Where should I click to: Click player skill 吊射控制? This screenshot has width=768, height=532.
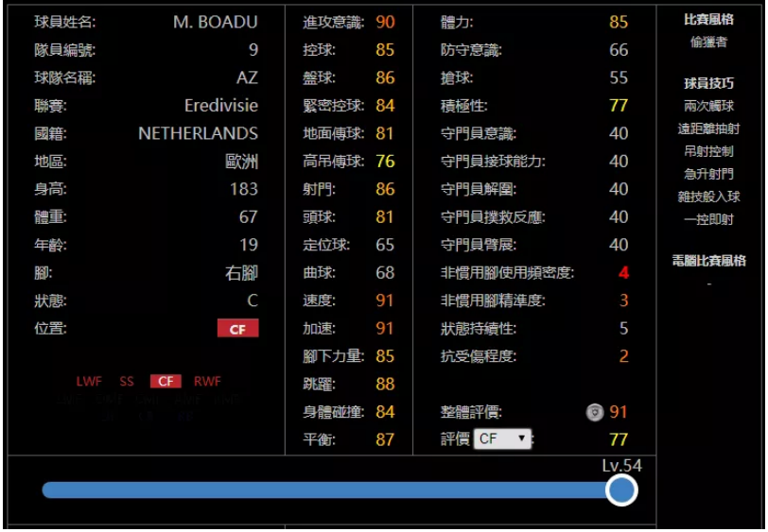[x=708, y=152]
